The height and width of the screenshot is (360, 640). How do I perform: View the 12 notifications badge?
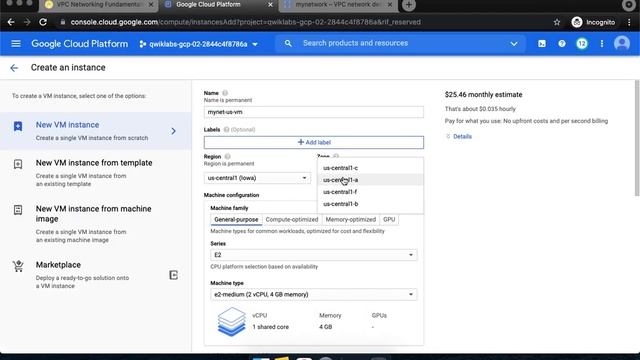click(x=582, y=44)
